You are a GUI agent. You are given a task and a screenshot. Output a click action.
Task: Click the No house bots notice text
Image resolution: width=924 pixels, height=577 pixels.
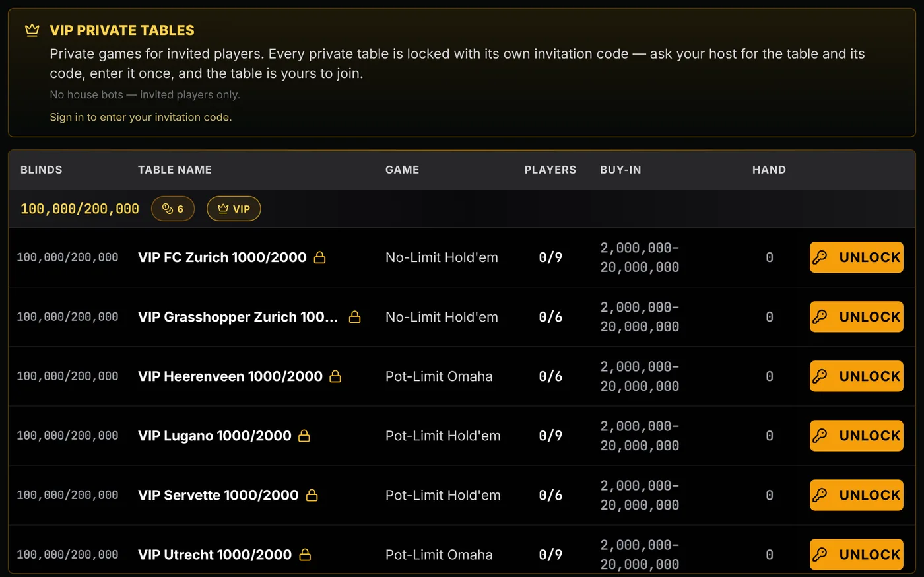(x=145, y=95)
